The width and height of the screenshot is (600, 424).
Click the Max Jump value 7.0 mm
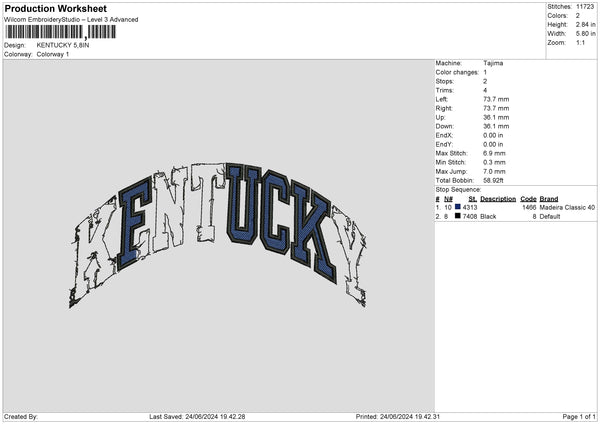494,171
